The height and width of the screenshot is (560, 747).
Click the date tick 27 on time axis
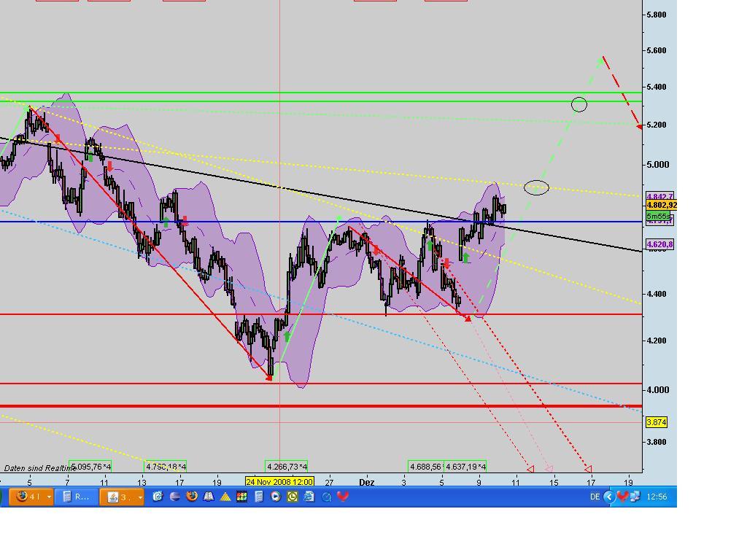[329, 483]
